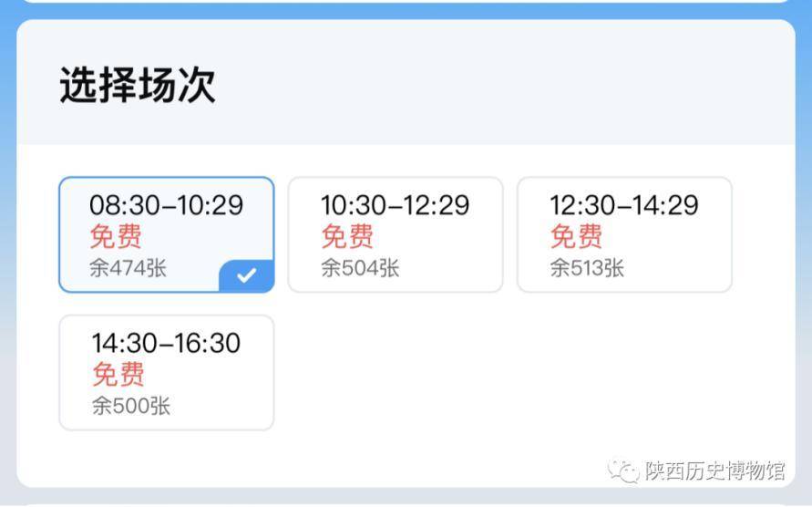Viewport: 812px width, 507px height.
Task: Open the 陕西历史博物馆 watermark text
Action: [x=714, y=471]
